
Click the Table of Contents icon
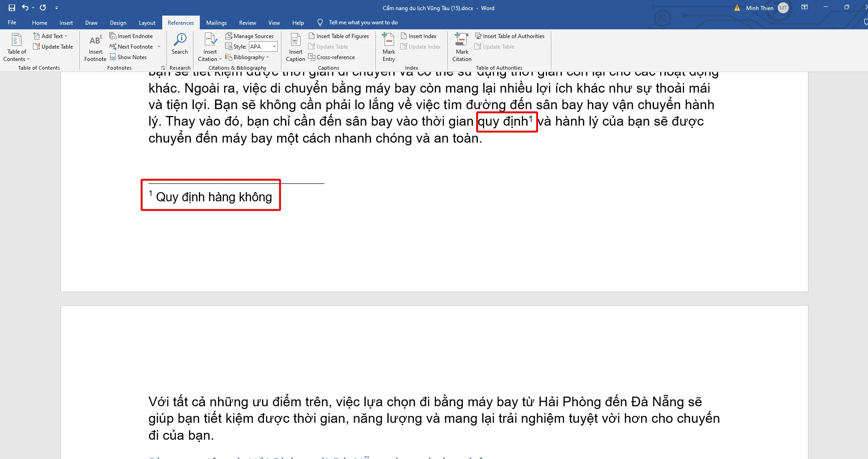[x=16, y=40]
